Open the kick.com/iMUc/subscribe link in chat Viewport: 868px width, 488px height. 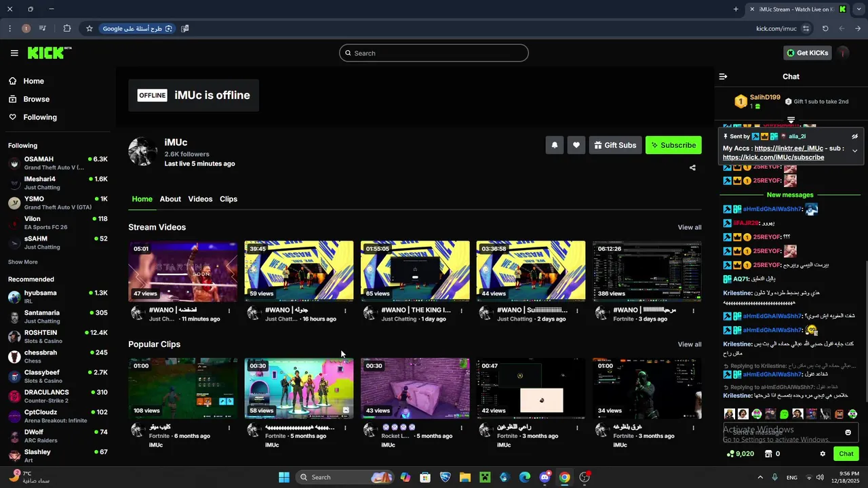(773, 157)
